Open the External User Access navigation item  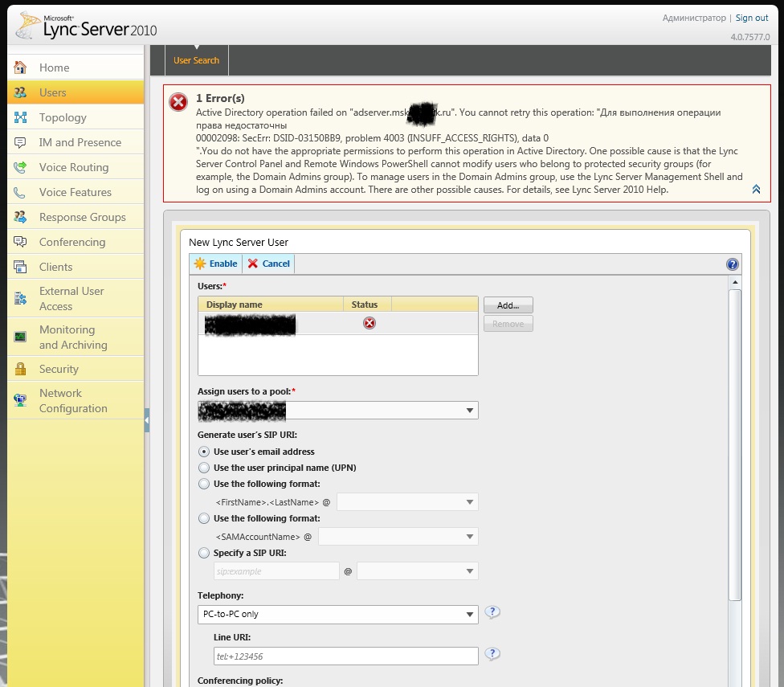[76, 298]
